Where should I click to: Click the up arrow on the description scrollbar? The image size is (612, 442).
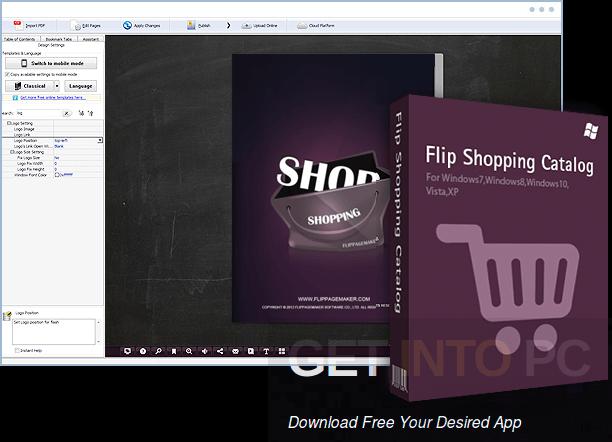click(98, 322)
